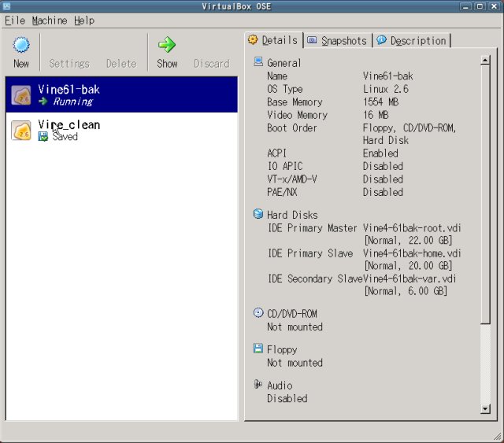Click the Snapshots tab camera icon
The width and height of the screenshot is (504, 443).
[312, 40]
